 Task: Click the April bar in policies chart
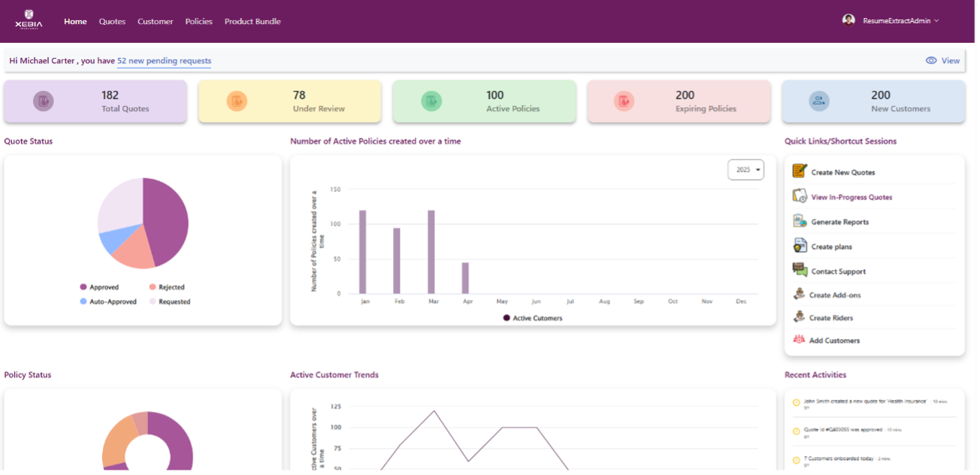point(465,278)
